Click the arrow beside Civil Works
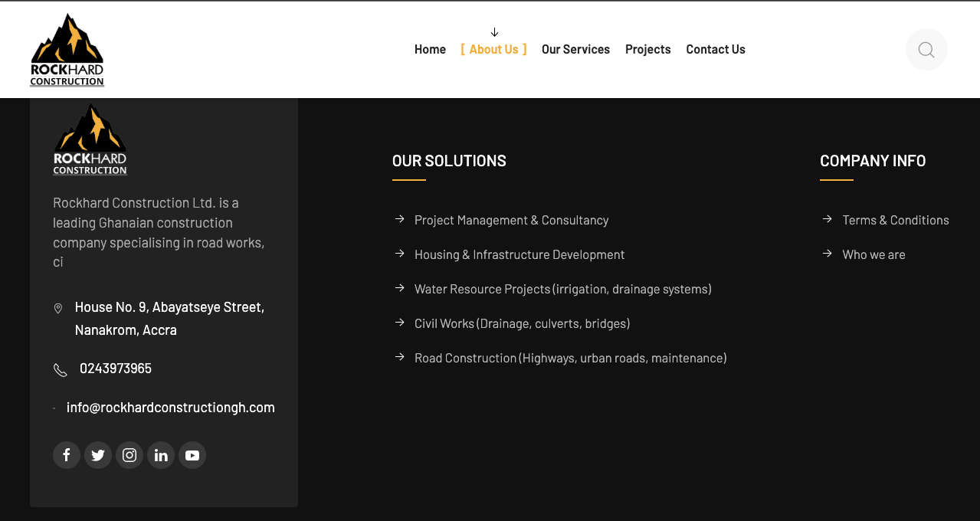The image size is (980, 521). (x=399, y=323)
